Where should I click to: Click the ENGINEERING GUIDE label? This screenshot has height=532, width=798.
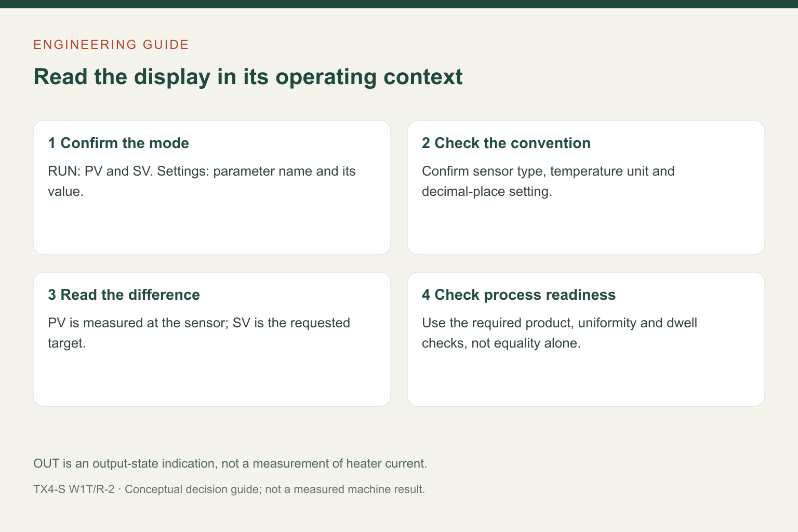111,45
